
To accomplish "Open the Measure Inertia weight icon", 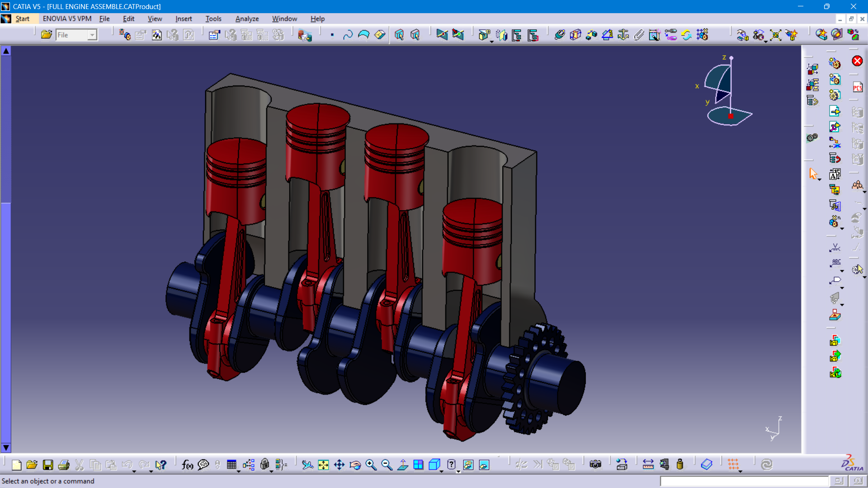I will [x=680, y=465].
